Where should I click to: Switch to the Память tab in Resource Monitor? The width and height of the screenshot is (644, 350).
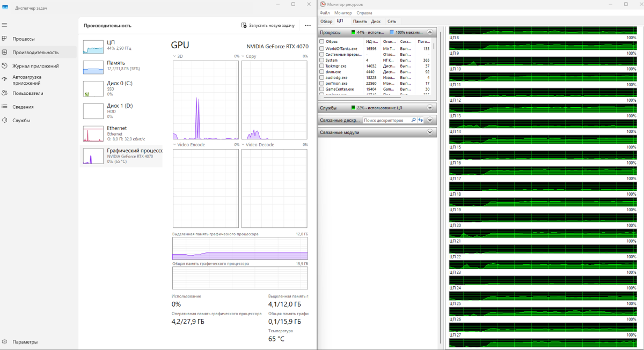click(x=360, y=21)
